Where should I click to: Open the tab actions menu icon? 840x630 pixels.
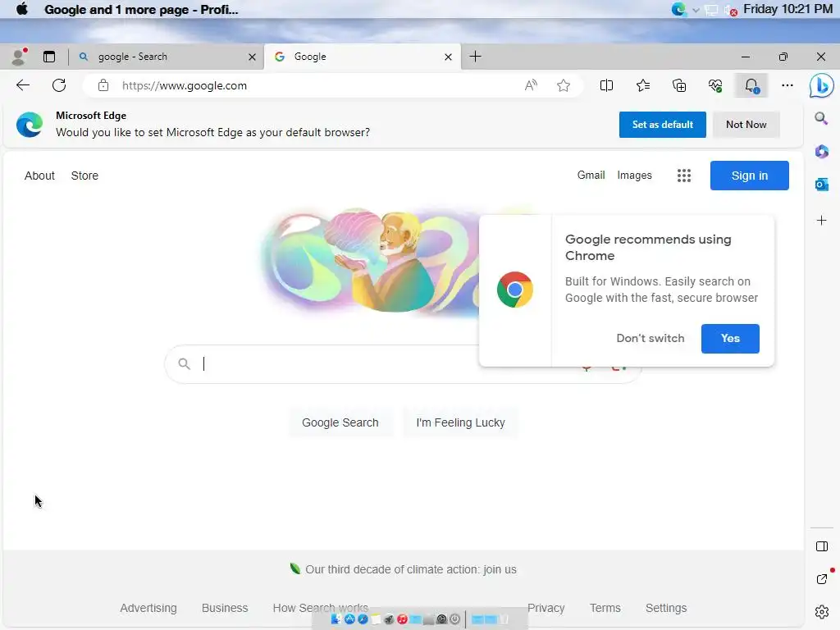(49, 57)
